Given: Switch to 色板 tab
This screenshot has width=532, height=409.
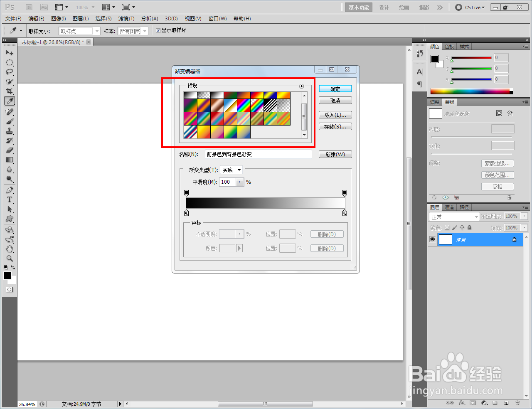Looking at the screenshot, I should coord(449,47).
